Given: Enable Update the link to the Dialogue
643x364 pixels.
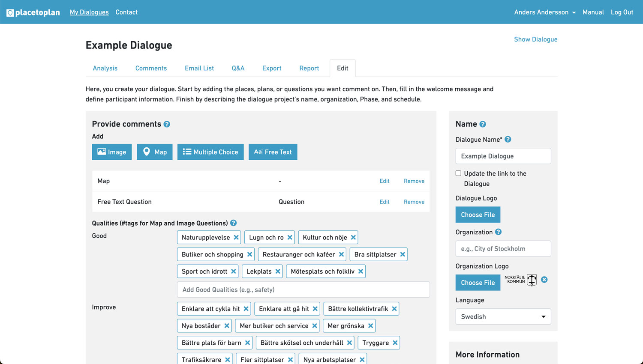Looking at the screenshot, I should pyautogui.click(x=458, y=173).
